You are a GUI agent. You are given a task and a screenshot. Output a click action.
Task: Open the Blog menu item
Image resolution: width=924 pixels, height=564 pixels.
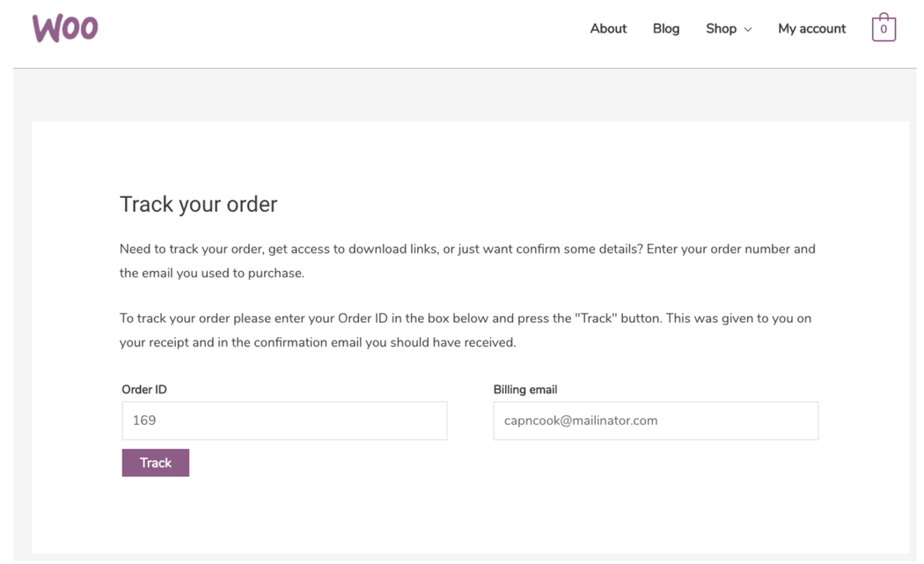click(x=666, y=29)
